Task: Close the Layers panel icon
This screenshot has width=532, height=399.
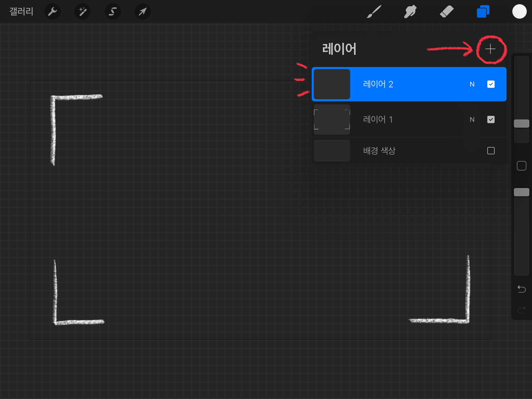Action: [483, 11]
